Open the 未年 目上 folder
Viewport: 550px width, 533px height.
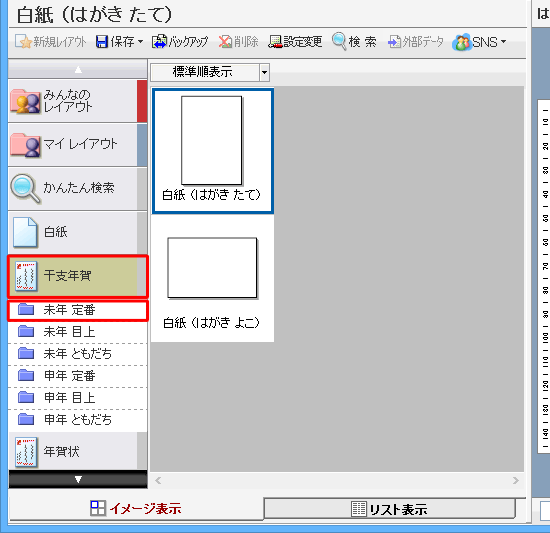click(x=78, y=332)
